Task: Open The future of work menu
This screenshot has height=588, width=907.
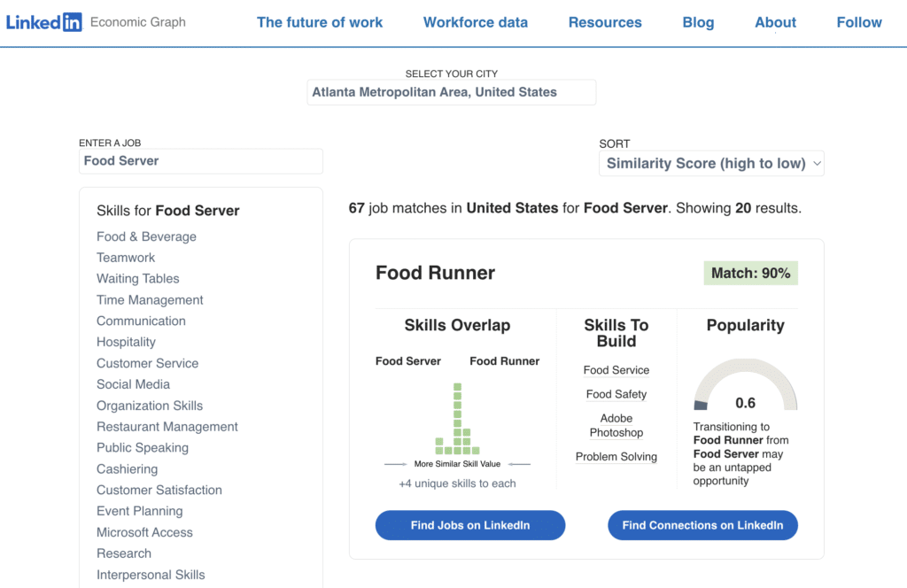Action: pos(320,22)
